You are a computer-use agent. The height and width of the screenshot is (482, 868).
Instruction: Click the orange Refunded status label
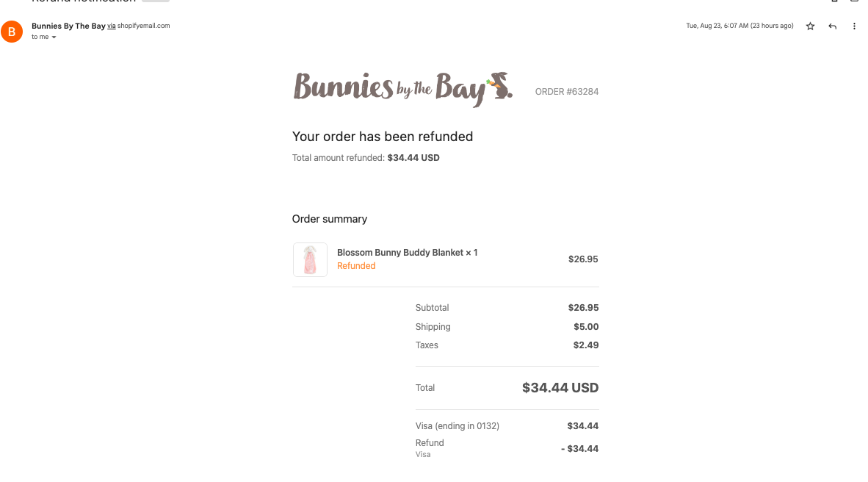(356, 266)
